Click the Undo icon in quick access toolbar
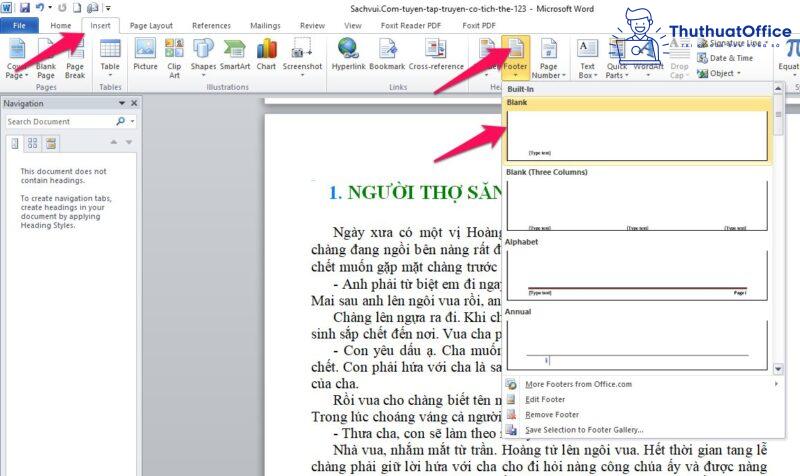The width and height of the screenshot is (800, 476). point(40,8)
